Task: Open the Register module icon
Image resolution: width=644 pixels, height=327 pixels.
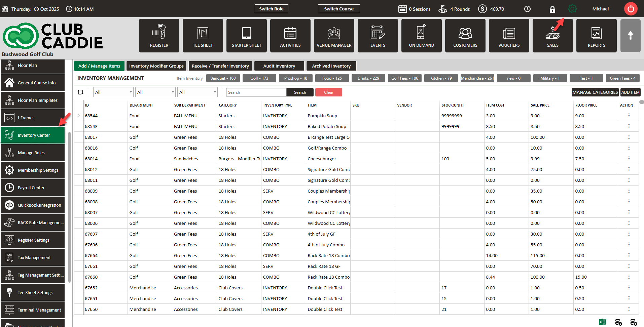Action: coord(159,36)
